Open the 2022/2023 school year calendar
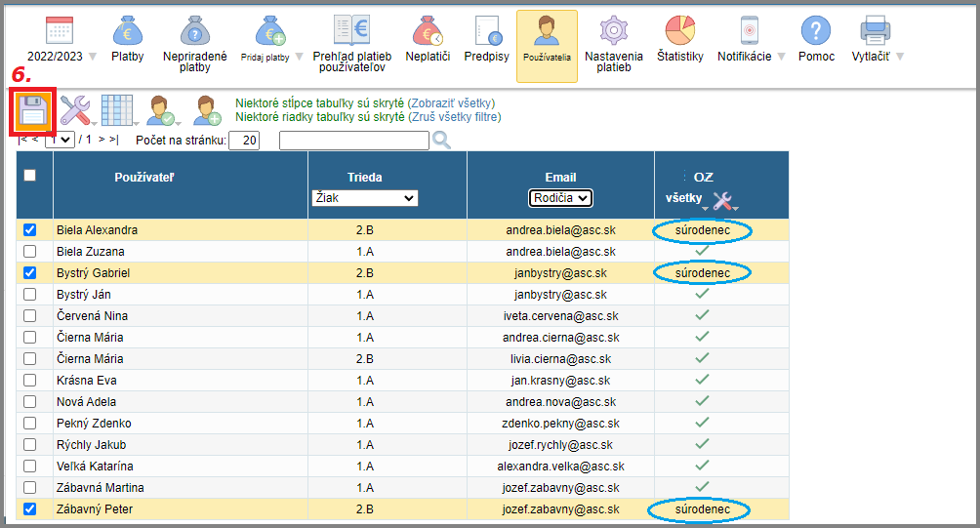980x528 pixels. [60, 30]
